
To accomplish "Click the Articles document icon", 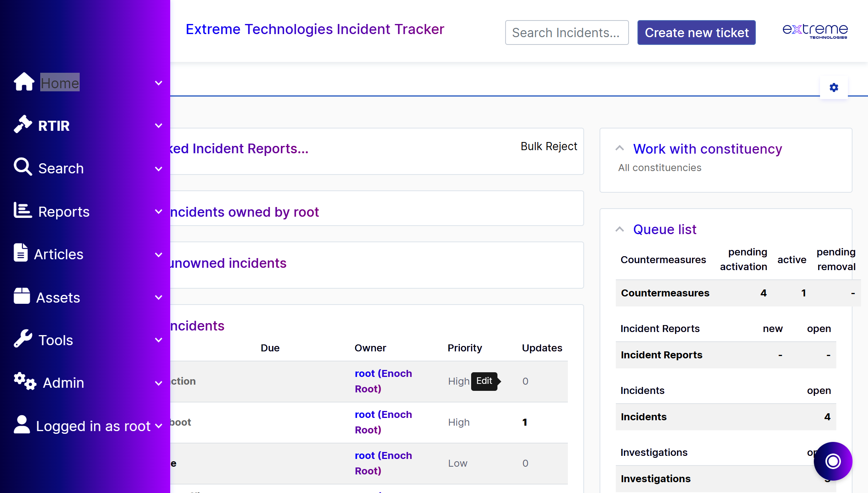I will [21, 253].
